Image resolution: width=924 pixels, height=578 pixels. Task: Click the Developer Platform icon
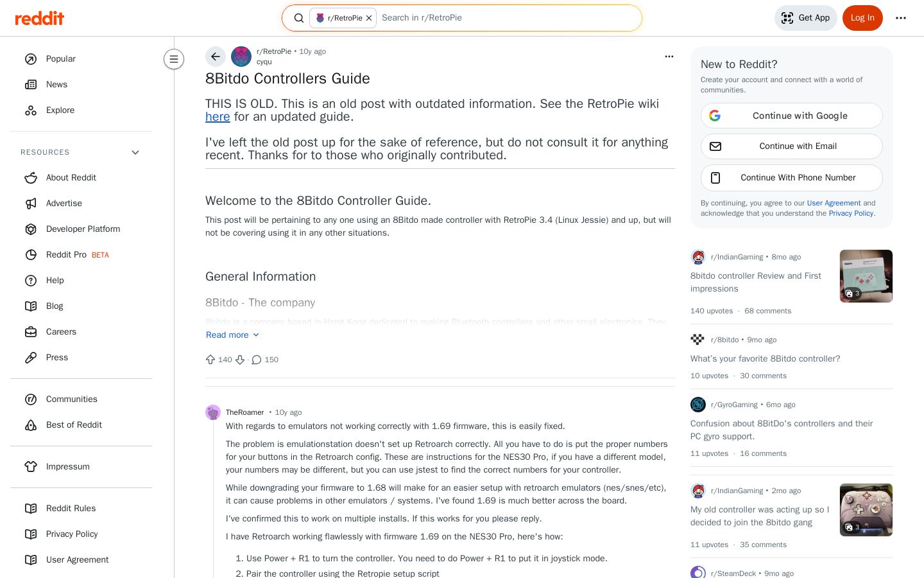[31, 229]
